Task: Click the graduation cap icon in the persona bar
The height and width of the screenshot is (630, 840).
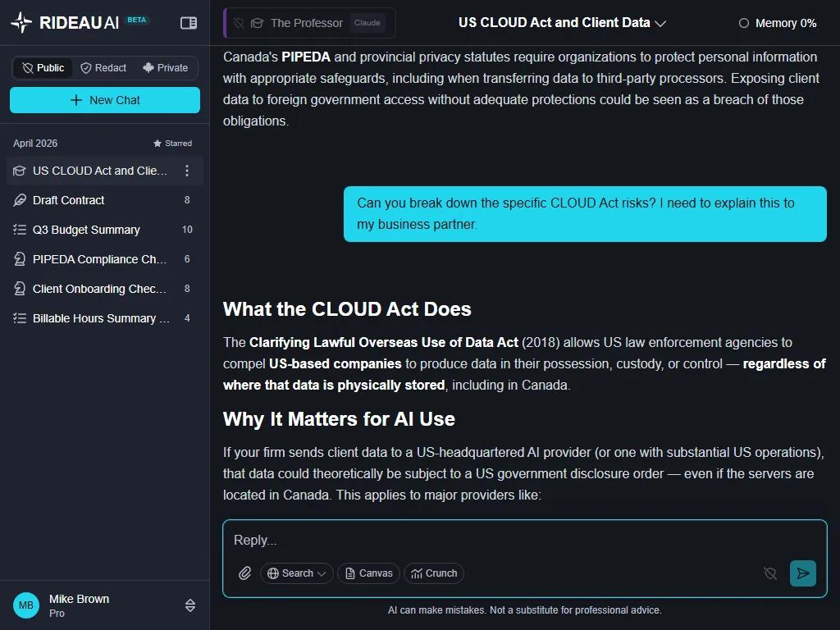Action: coord(257,23)
